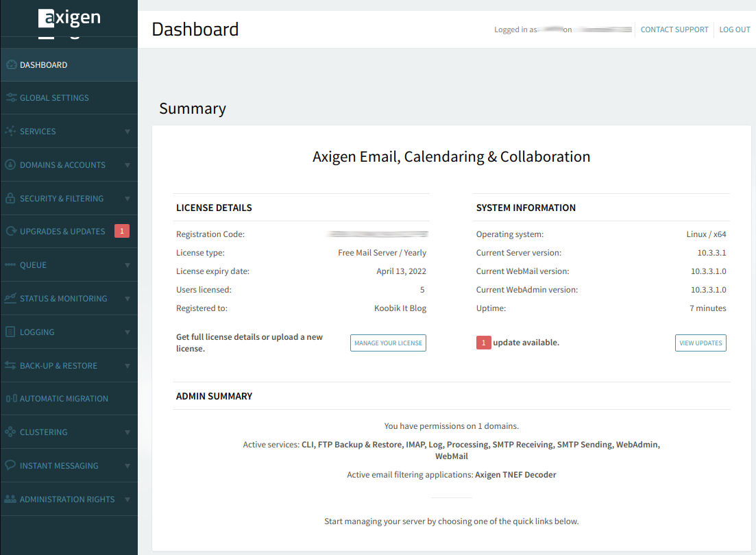Click the 'Free Mail Server / Yearly' license type
The height and width of the screenshot is (555, 756).
(x=382, y=253)
